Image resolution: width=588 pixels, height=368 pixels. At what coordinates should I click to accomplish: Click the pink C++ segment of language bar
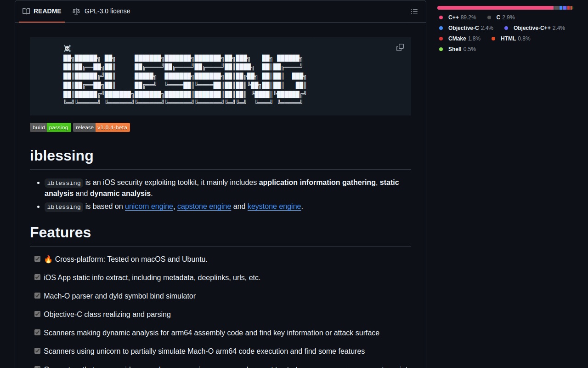pos(496,8)
